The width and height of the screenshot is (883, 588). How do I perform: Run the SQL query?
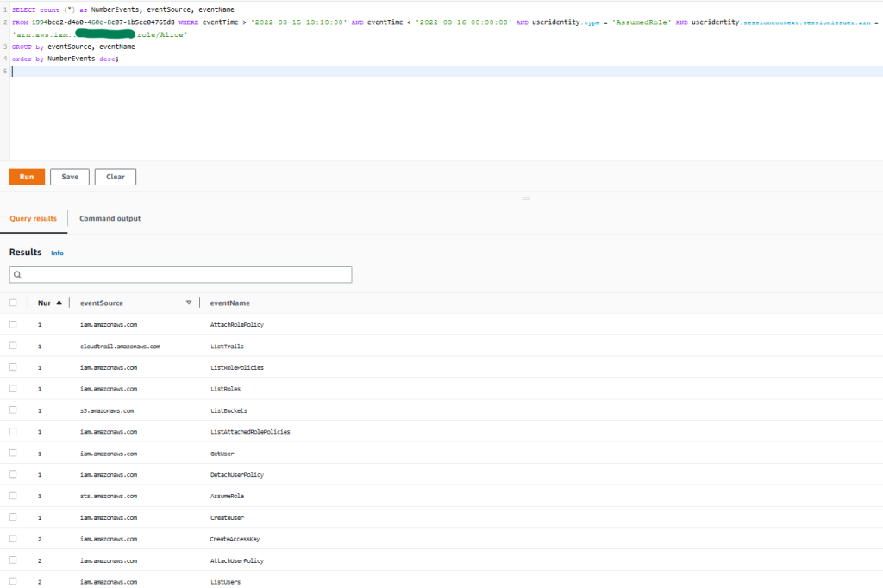27,177
